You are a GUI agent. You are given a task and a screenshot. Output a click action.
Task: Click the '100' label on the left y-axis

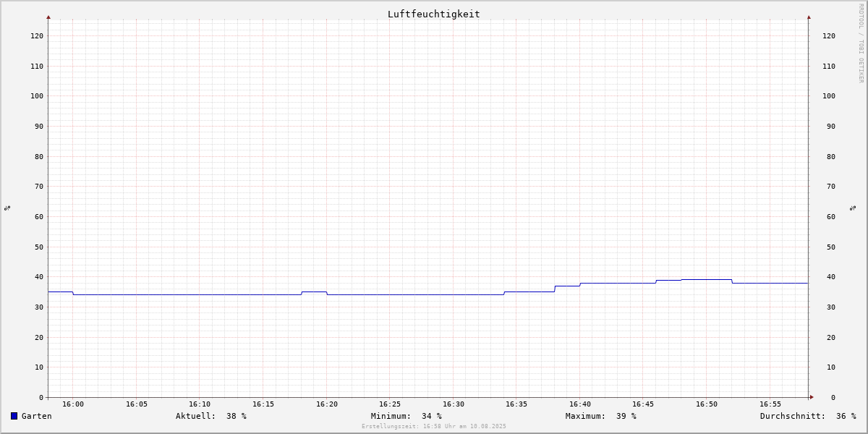click(x=37, y=95)
